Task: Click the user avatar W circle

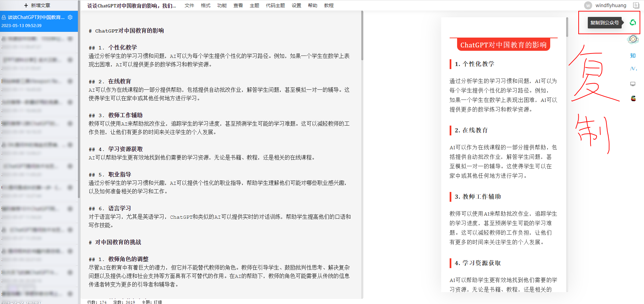Action: [588, 5]
